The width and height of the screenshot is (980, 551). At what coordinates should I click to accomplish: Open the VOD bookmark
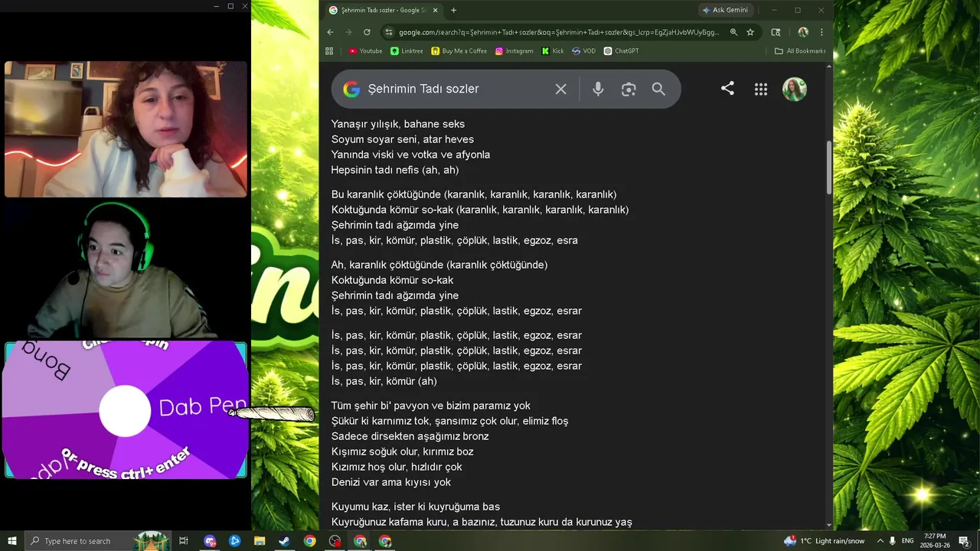pos(583,51)
